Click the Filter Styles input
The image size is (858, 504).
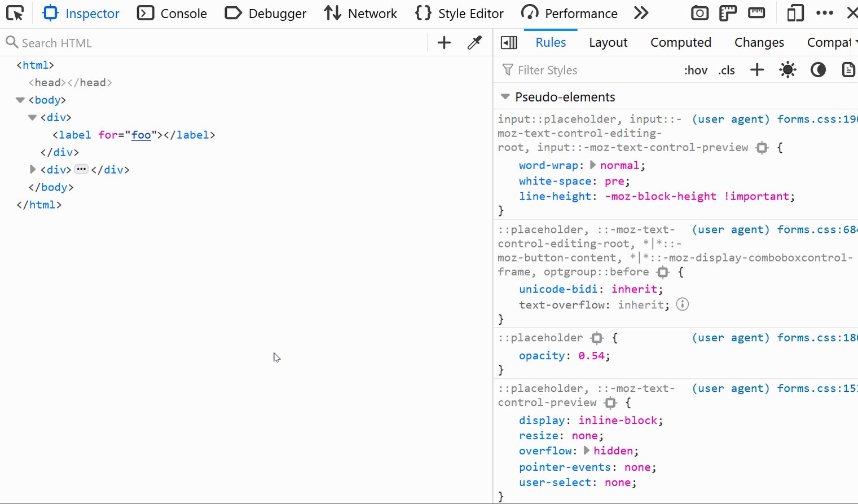point(587,70)
